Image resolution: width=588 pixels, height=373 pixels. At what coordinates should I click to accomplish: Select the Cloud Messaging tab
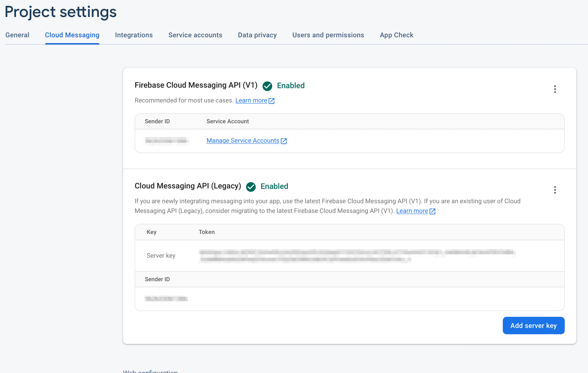coord(72,35)
